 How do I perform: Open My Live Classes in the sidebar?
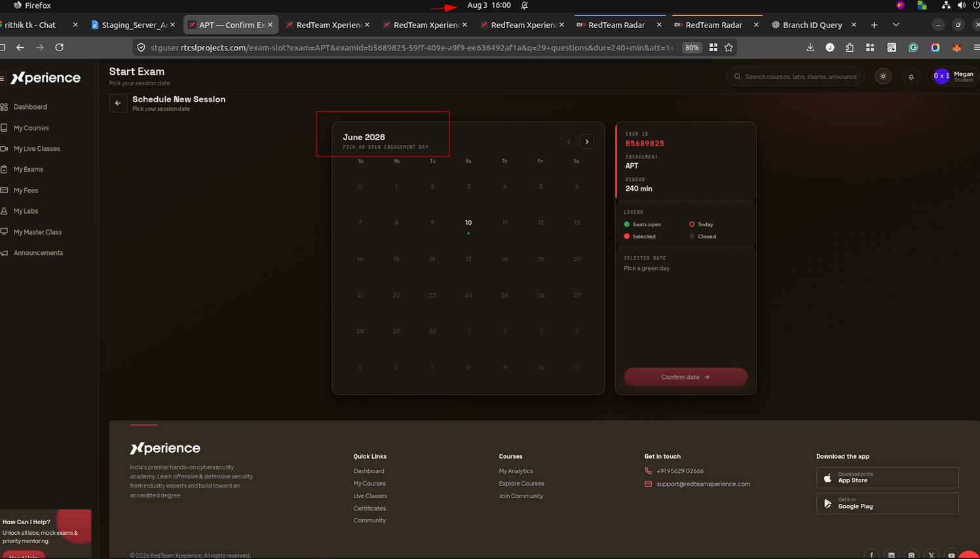(x=37, y=149)
